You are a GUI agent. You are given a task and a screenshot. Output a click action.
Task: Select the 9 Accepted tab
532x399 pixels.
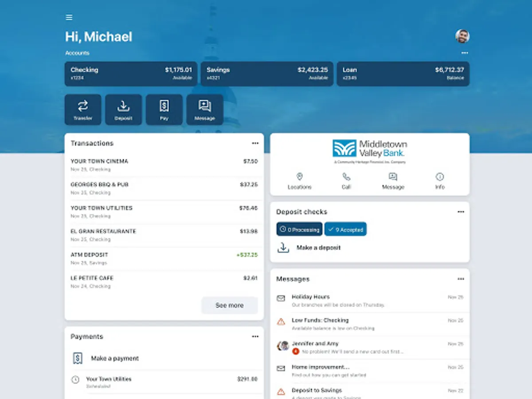pyautogui.click(x=346, y=230)
